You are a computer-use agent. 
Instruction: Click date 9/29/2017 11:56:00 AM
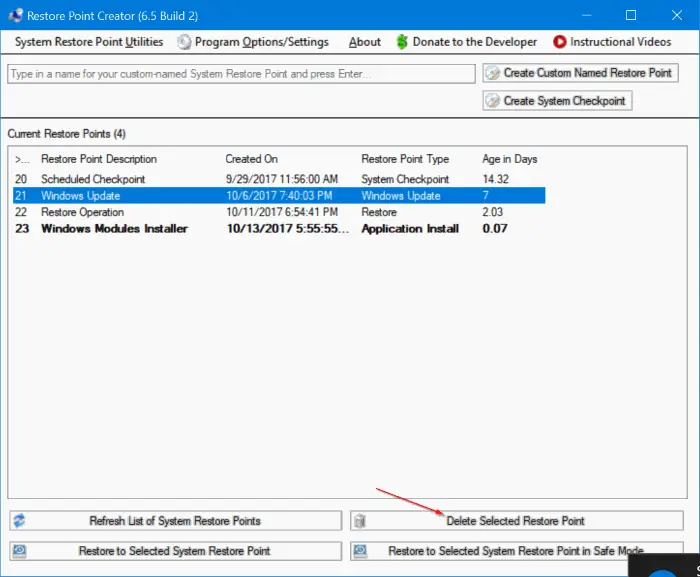(x=282, y=179)
